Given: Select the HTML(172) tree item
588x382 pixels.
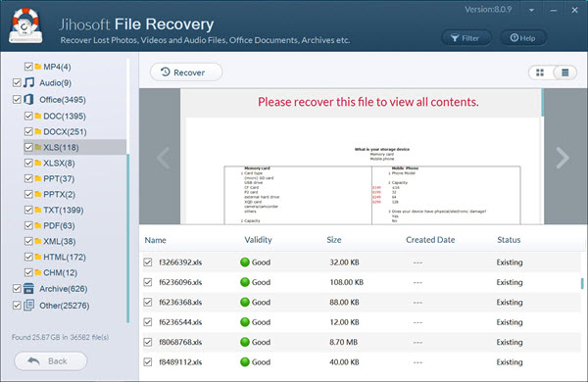Looking at the screenshot, I should click(65, 258).
